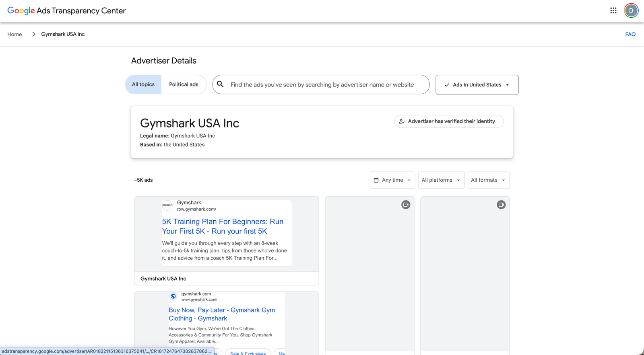The width and height of the screenshot is (644, 355).
Task: Click the Google Ads Transparency Center logo
Action: click(x=66, y=11)
